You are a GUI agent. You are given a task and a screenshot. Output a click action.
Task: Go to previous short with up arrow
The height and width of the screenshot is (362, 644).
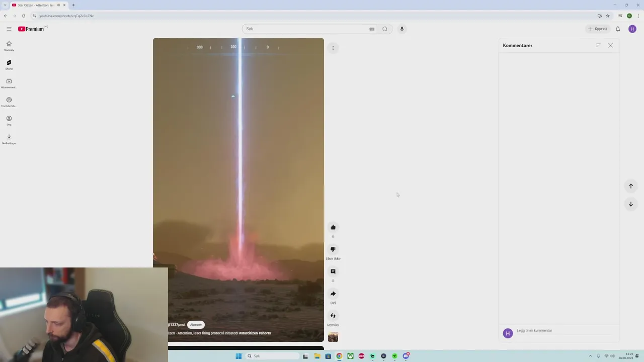point(630,186)
